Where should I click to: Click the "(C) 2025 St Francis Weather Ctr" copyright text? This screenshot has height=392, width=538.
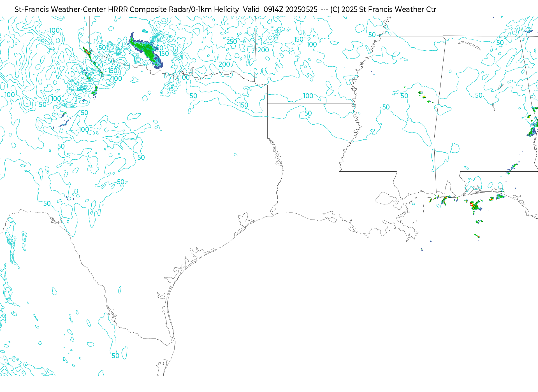[383, 10]
